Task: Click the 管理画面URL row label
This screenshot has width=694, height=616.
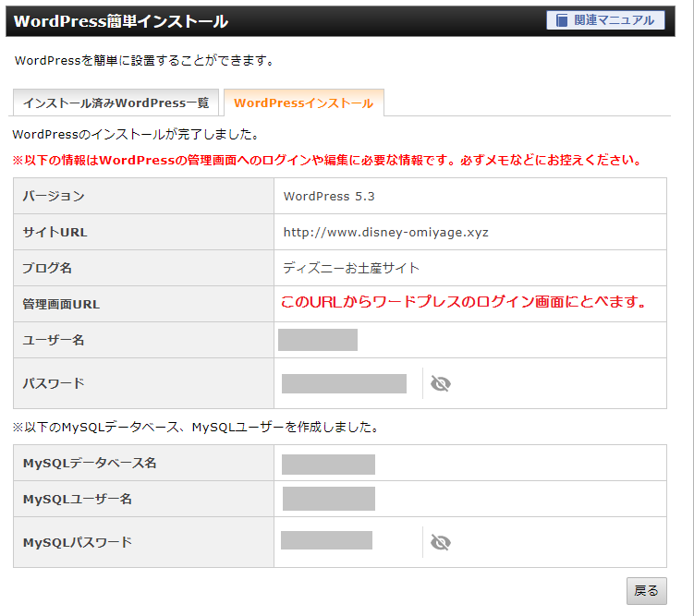Action: (x=61, y=304)
